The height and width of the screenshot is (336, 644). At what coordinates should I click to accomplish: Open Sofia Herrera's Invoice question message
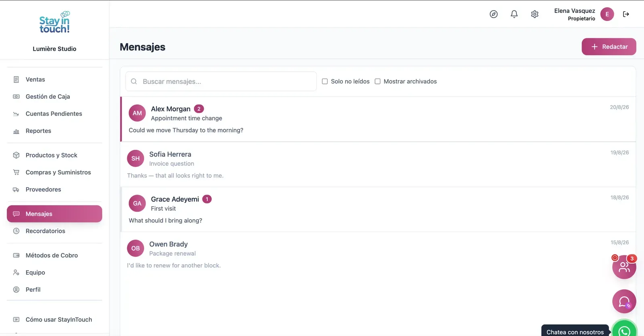click(x=378, y=164)
